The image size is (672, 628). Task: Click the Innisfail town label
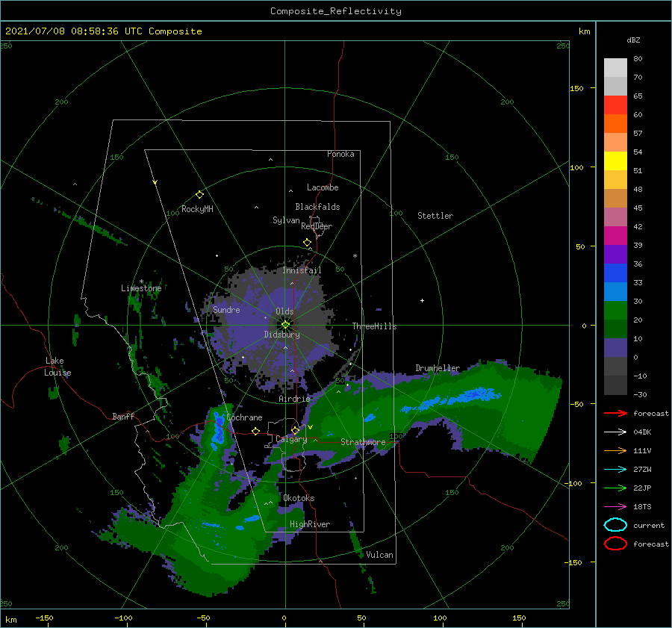click(302, 270)
